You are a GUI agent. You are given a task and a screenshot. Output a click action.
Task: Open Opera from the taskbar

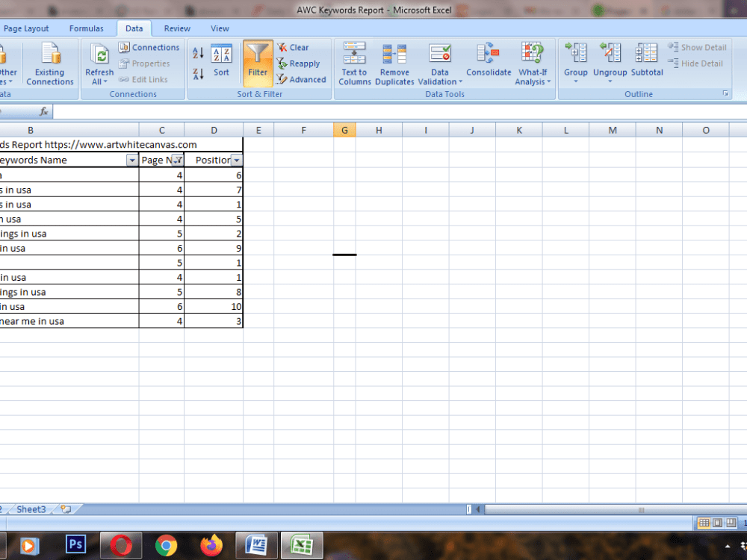click(121, 545)
